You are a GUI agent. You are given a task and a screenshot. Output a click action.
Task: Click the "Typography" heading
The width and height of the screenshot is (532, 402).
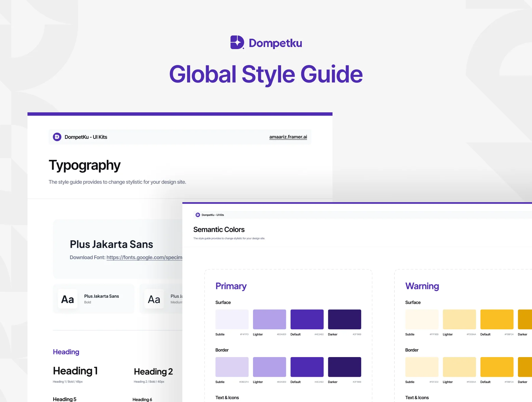[x=85, y=166]
